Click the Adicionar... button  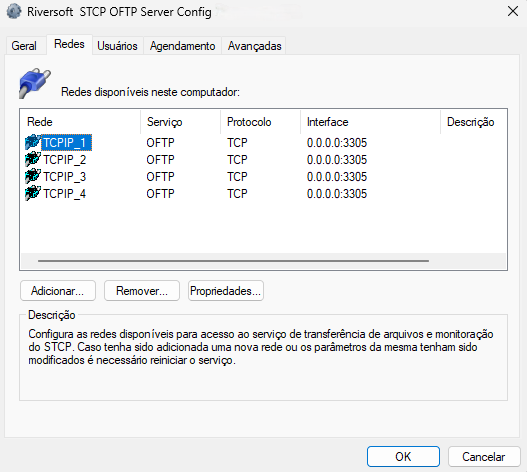pyautogui.click(x=57, y=291)
